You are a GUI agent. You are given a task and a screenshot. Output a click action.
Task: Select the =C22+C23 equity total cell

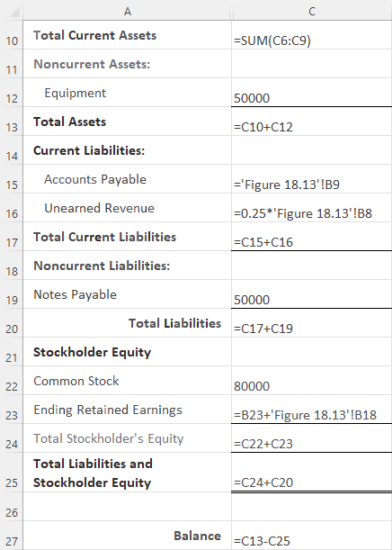coord(312,438)
